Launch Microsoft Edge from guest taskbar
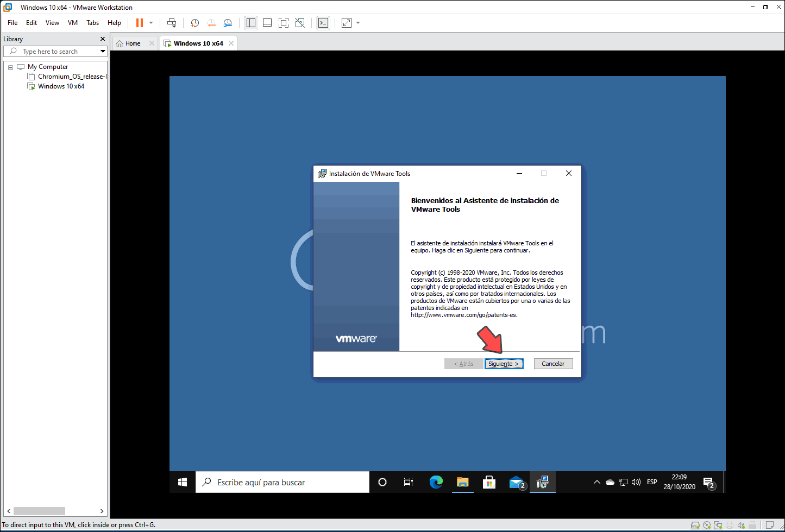This screenshot has width=785, height=532. coord(436,482)
